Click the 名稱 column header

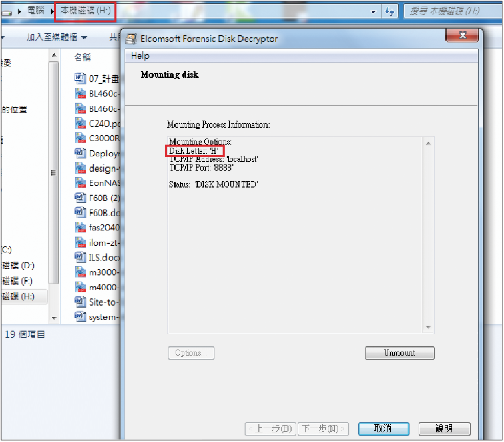click(x=83, y=57)
